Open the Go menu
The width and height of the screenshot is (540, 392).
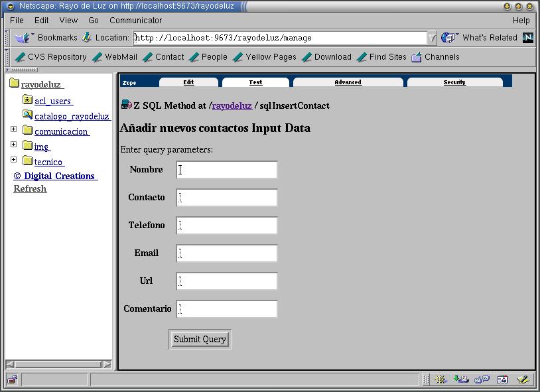pos(94,21)
